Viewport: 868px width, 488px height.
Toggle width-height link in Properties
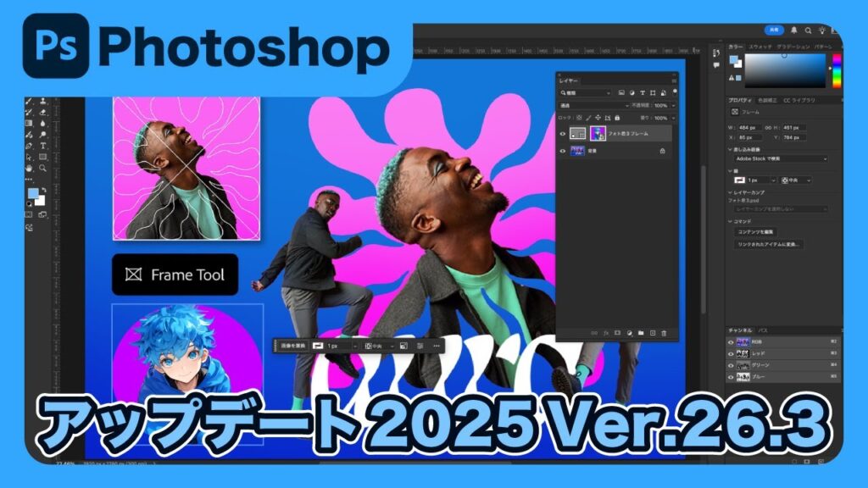[768, 128]
